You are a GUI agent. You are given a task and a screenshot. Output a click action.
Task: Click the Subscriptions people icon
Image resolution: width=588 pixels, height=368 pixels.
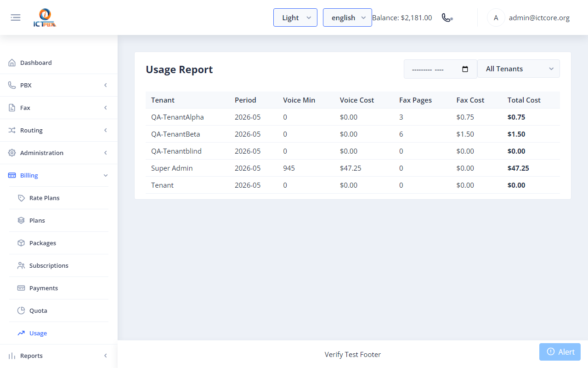(x=21, y=265)
